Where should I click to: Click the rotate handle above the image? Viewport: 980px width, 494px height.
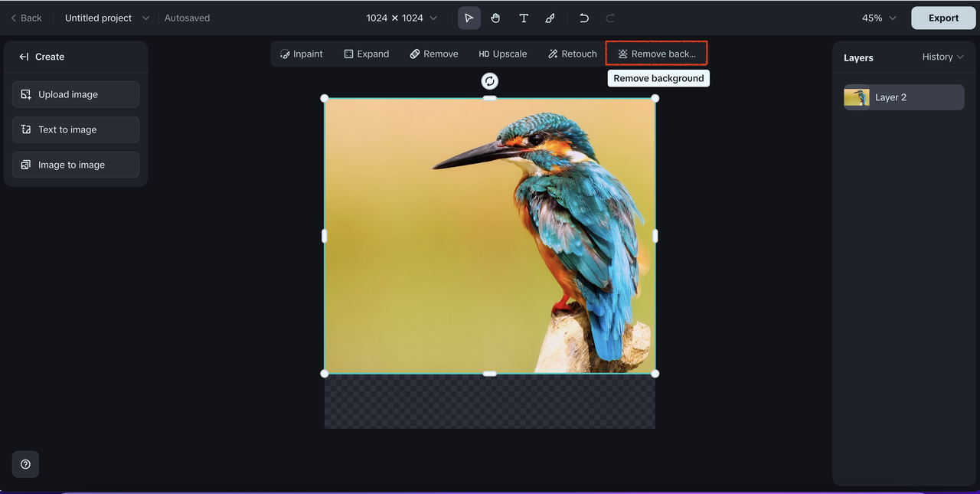490,80
